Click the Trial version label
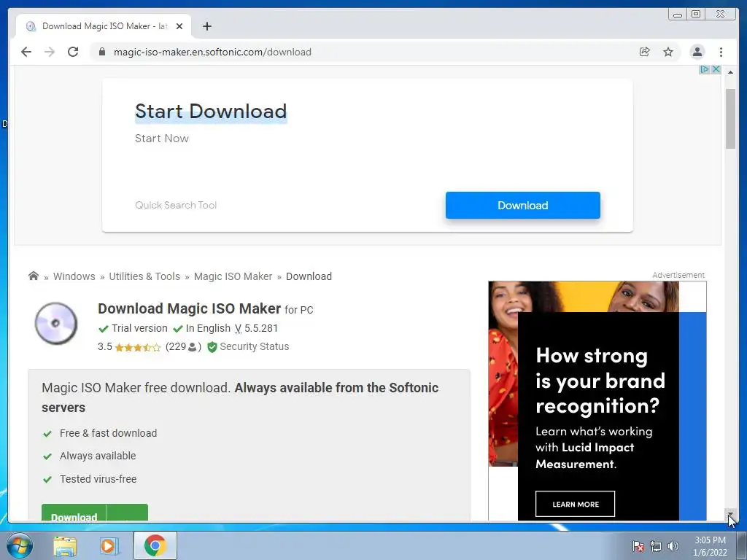747x560 pixels. pos(139,328)
